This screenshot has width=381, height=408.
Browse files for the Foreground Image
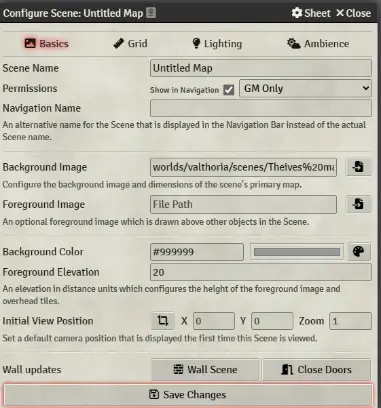pyautogui.click(x=358, y=204)
